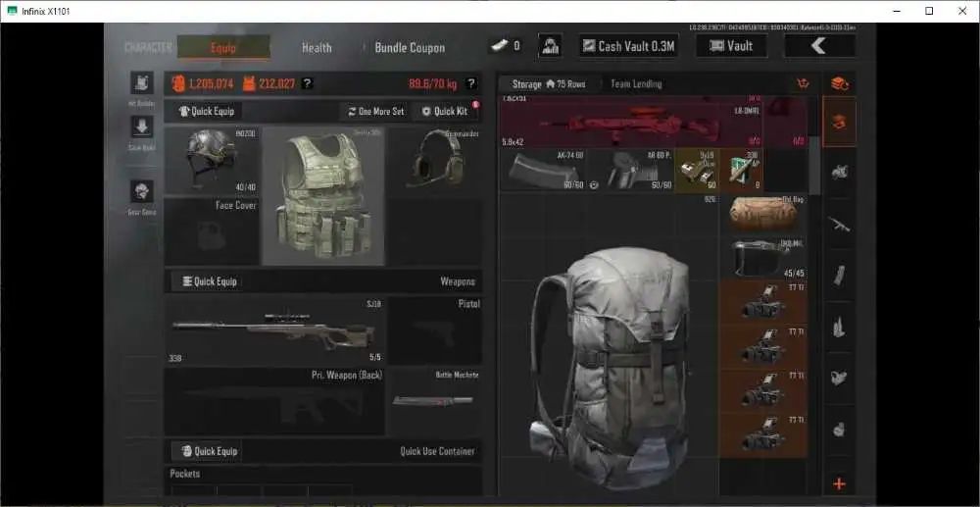
Task: Filter storage by gear and armor category icon
Action: 840,172
